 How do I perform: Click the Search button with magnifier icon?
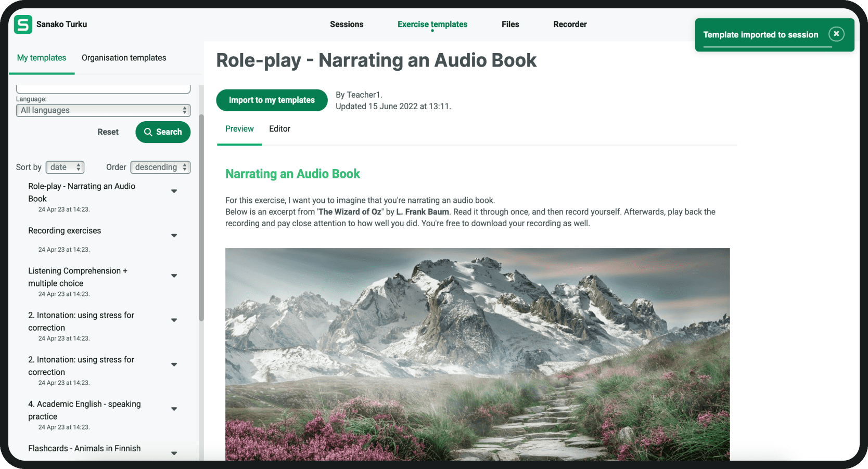tap(163, 132)
